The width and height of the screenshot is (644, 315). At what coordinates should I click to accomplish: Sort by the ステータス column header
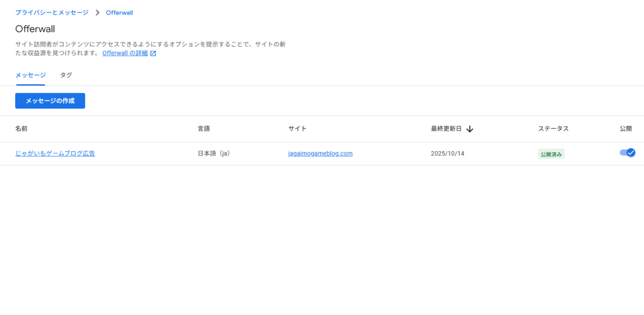(553, 129)
